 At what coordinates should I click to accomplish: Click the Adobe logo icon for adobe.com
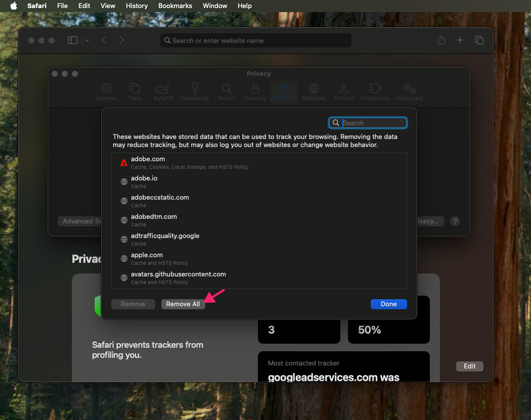coord(124,163)
